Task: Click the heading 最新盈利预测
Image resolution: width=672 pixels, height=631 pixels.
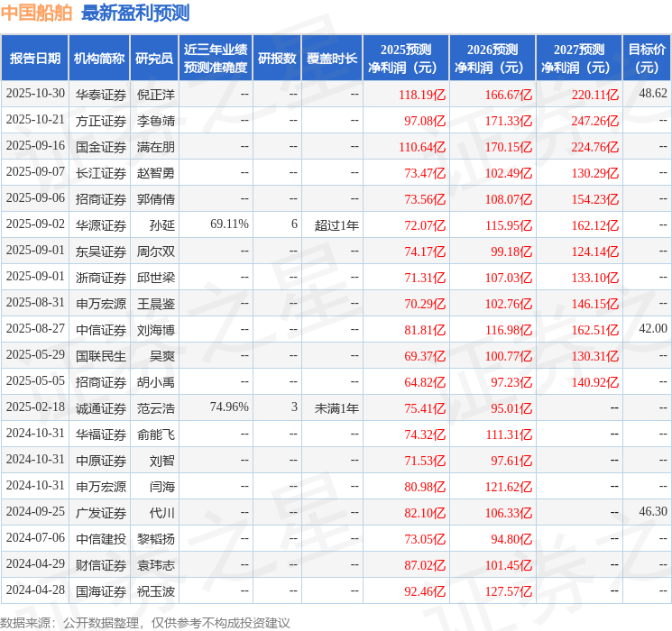Action: (x=135, y=13)
